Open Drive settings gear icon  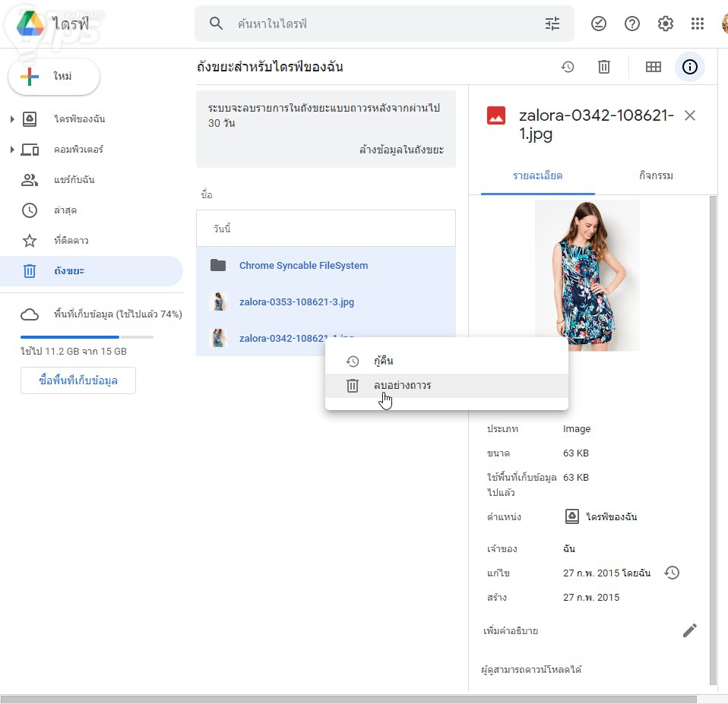[666, 24]
